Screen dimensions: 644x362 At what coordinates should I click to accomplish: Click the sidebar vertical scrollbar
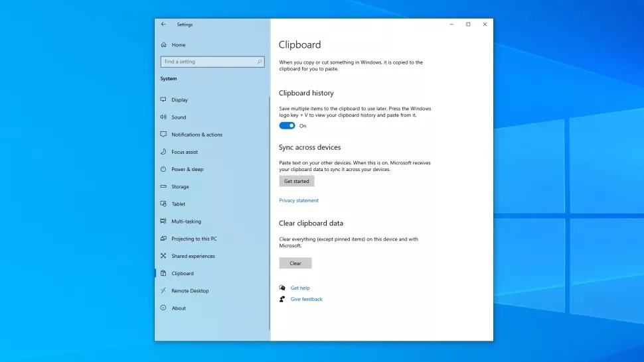(x=270, y=213)
